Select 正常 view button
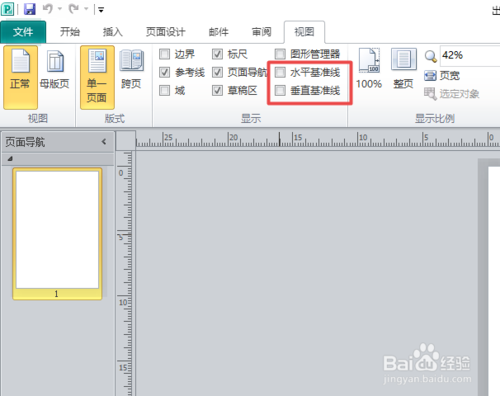 20,77
